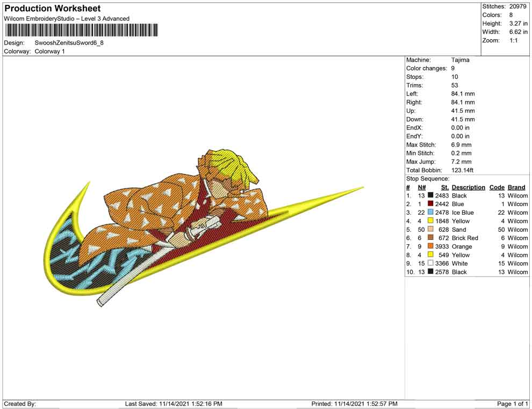Click the Height value 3.27 in
This screenshot has width=532, height=409.
click(518, 24)
